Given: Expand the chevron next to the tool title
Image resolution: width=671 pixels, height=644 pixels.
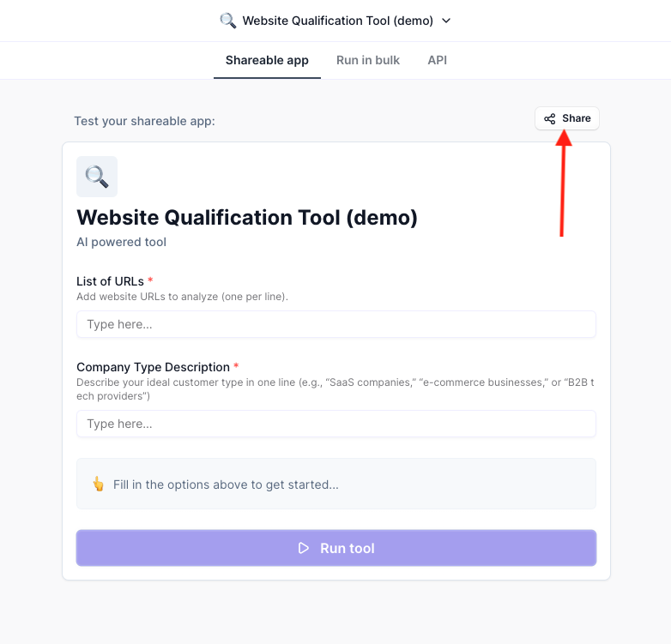Looking at the screenshot, I should 446,21.
